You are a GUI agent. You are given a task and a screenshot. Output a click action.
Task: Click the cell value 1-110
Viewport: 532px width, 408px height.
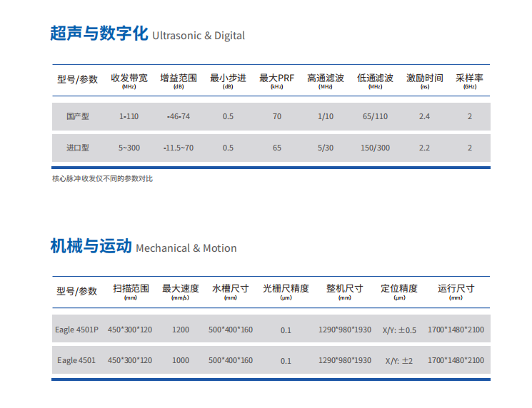coord(129,116)
